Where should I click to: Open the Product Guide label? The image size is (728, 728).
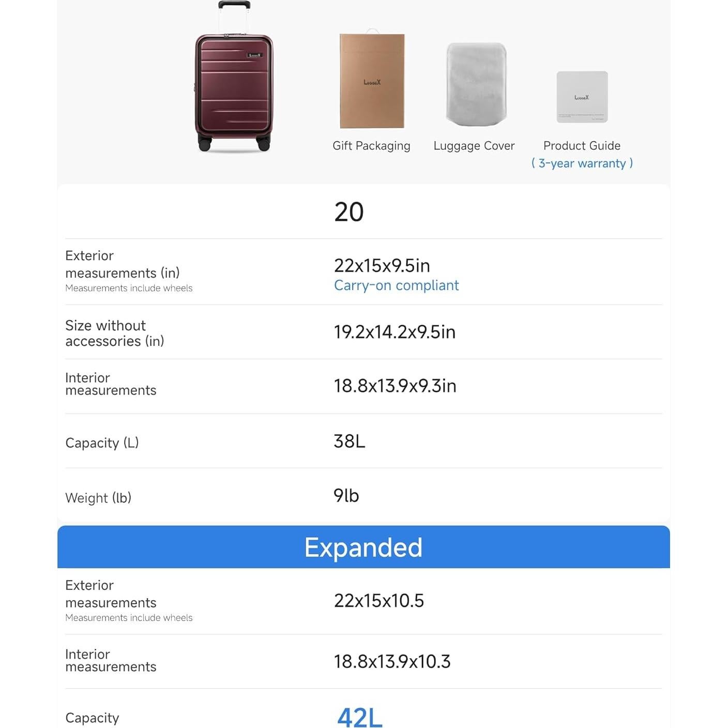(x=582, y=146)
